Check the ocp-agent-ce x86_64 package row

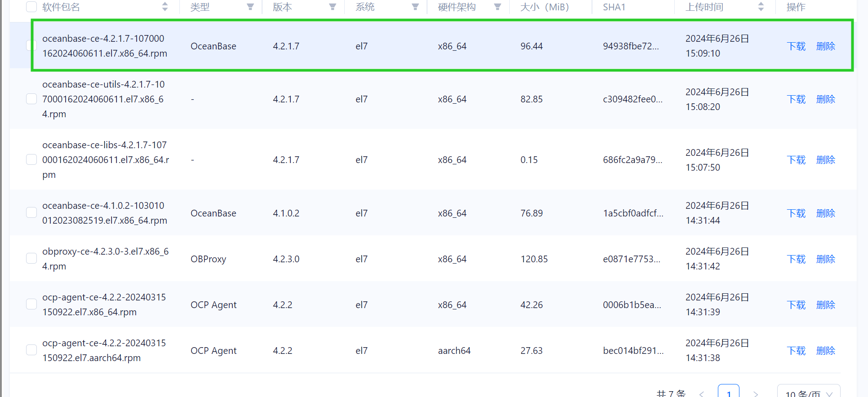coord(31,304)
